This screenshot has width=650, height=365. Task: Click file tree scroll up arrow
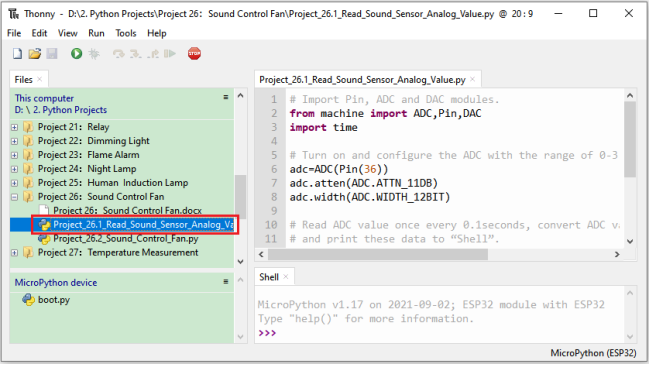[x=240, y=96]
